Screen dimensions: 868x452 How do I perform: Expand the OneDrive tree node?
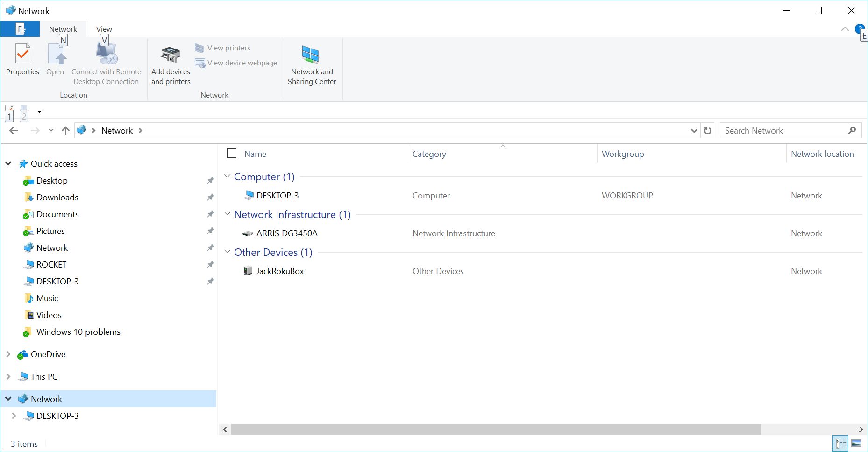(x=8, y=354)
